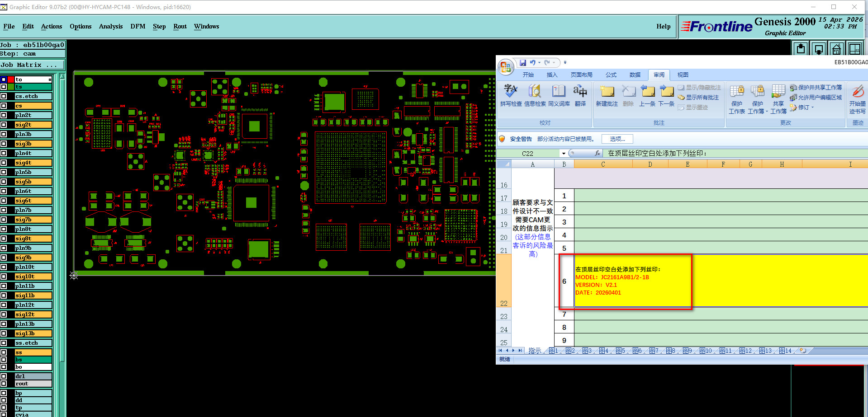Jump to last sheet navigation arrow
868x417 pixels.
pyautogui.click(x=520, y=351)
